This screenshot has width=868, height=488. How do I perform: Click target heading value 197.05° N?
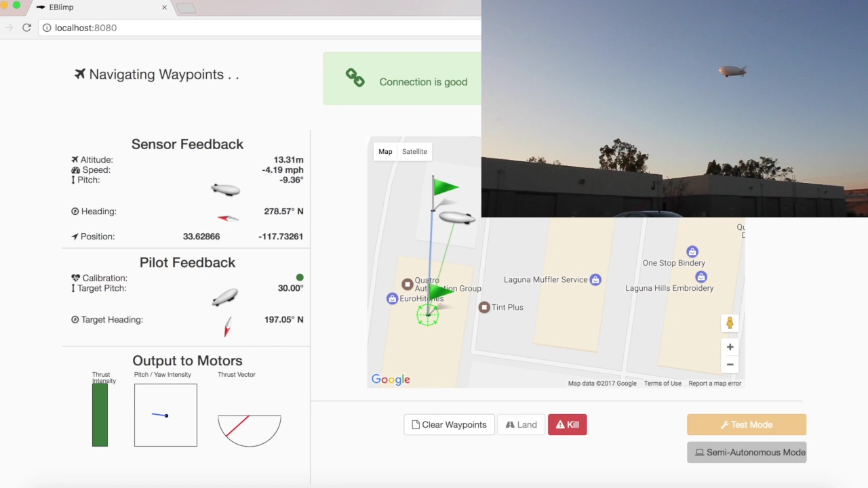tap(283, 320)
